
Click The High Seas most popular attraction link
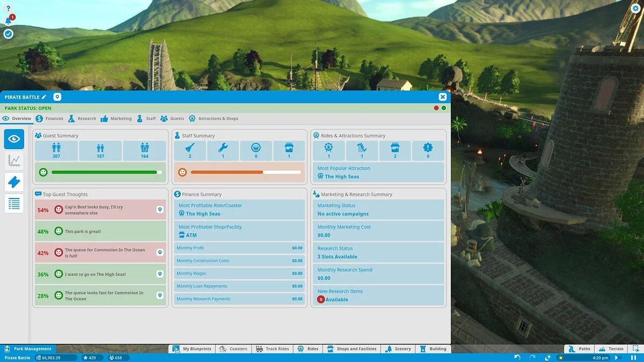click(x=341, y=176)
